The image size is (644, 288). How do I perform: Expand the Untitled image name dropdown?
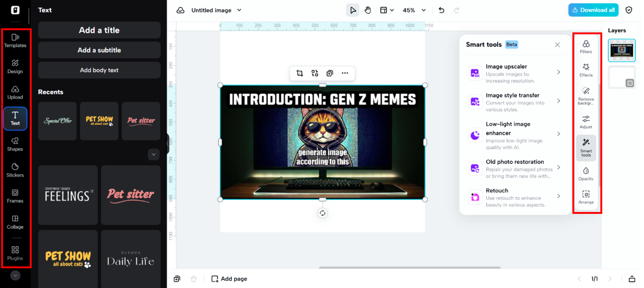[239, 10]
